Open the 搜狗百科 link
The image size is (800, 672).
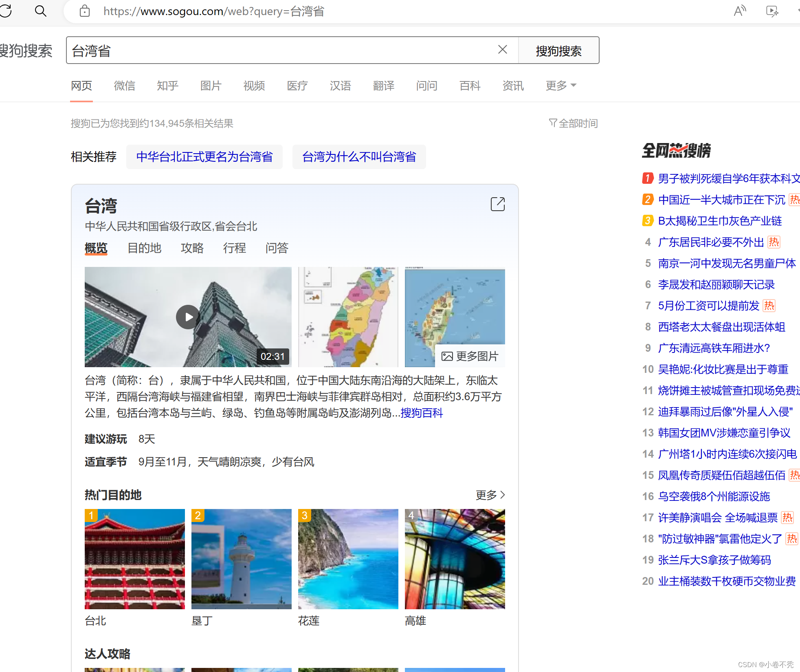point(422,413)
